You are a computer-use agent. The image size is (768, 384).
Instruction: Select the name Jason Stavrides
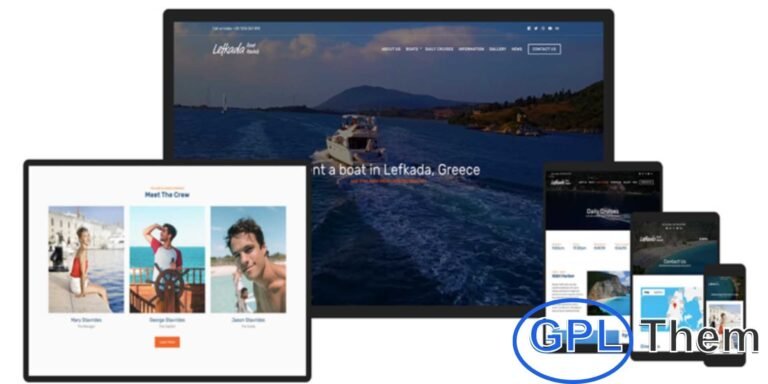(x=248, y=320)
